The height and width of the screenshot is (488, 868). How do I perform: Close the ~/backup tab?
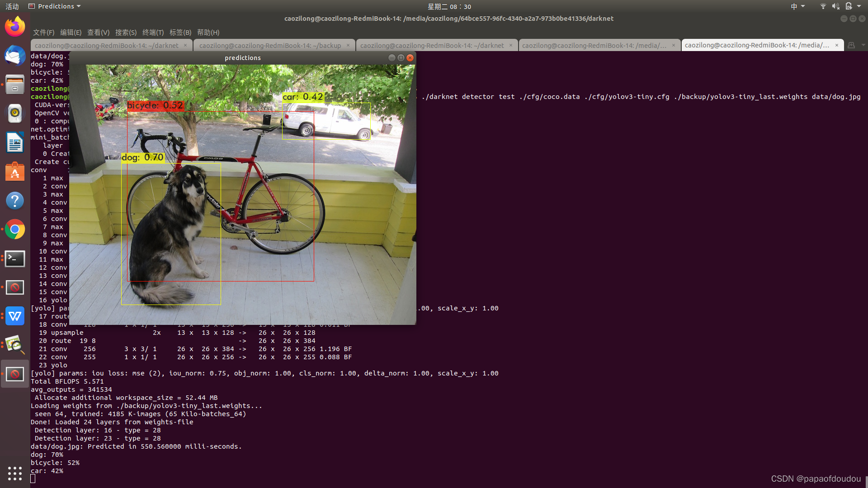[x=348, y=45]
